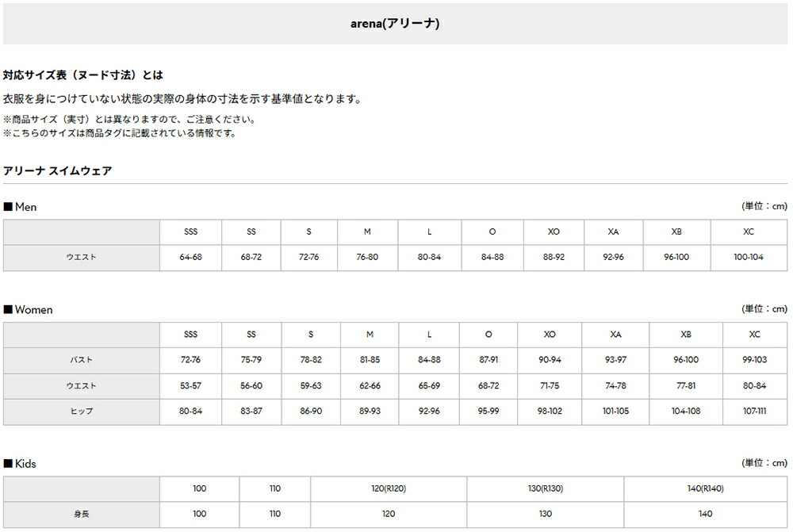Click the Women waist value 56-60
The height and width of the screenshot is (532, 793).
coord(251,386)
